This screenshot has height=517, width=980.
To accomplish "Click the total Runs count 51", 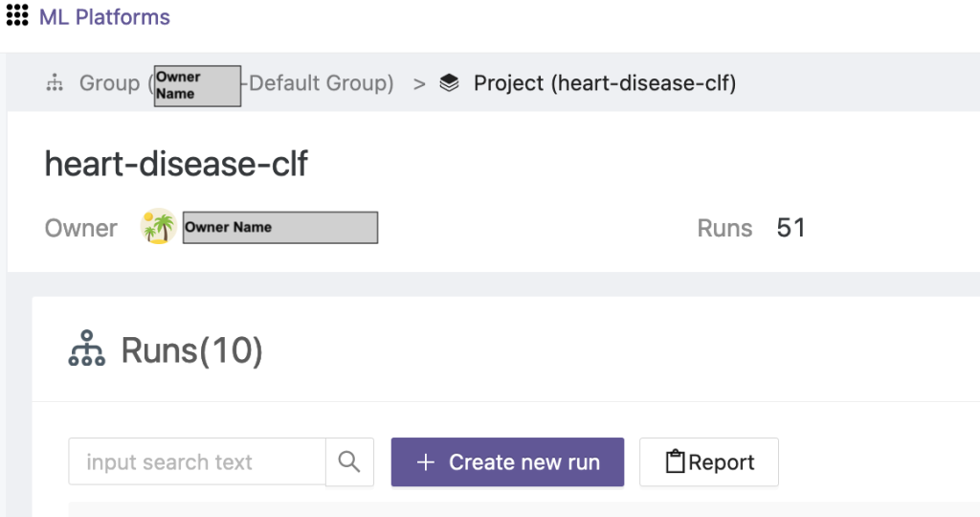I will tap(791, 228).
